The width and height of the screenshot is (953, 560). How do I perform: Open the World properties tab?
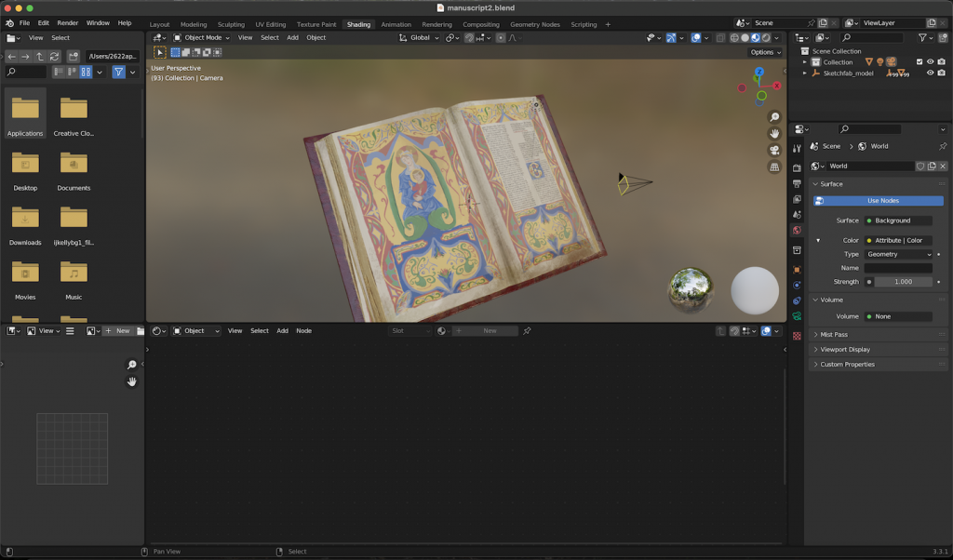(797, 230)
